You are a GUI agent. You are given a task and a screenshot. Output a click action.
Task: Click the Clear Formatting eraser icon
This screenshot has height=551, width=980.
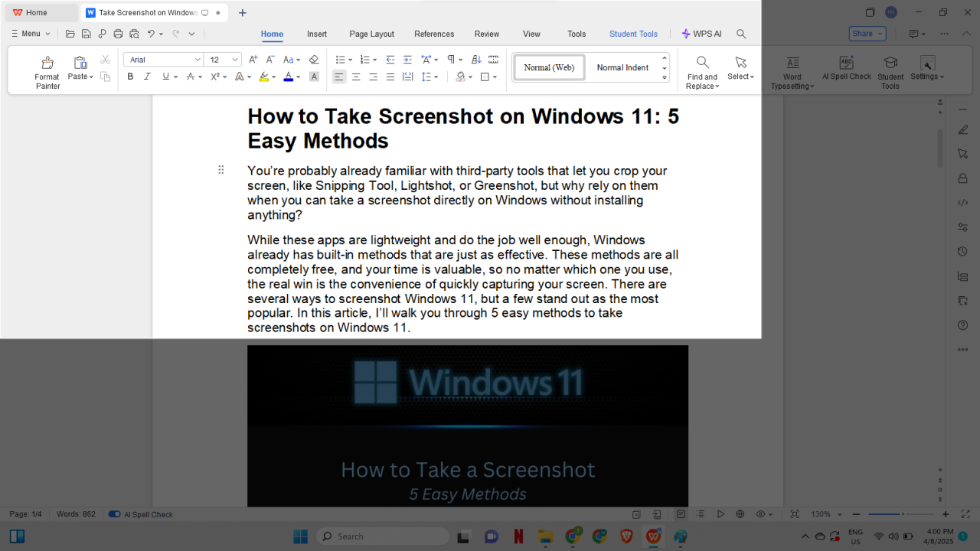coord(313,60)
